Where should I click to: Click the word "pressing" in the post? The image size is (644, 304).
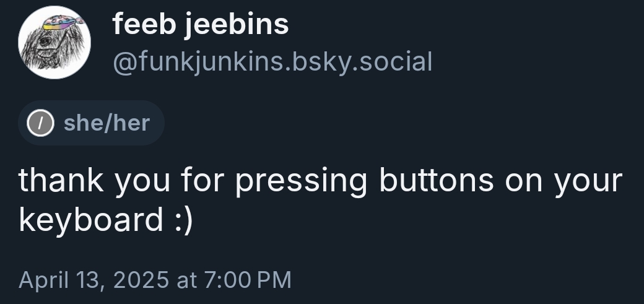pyautogui.click(x=302, y=180)
